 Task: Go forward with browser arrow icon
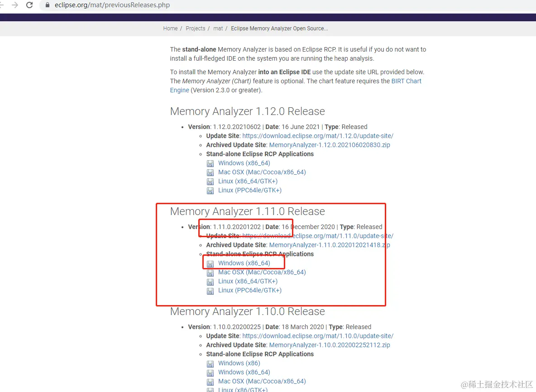click(14, 5)
